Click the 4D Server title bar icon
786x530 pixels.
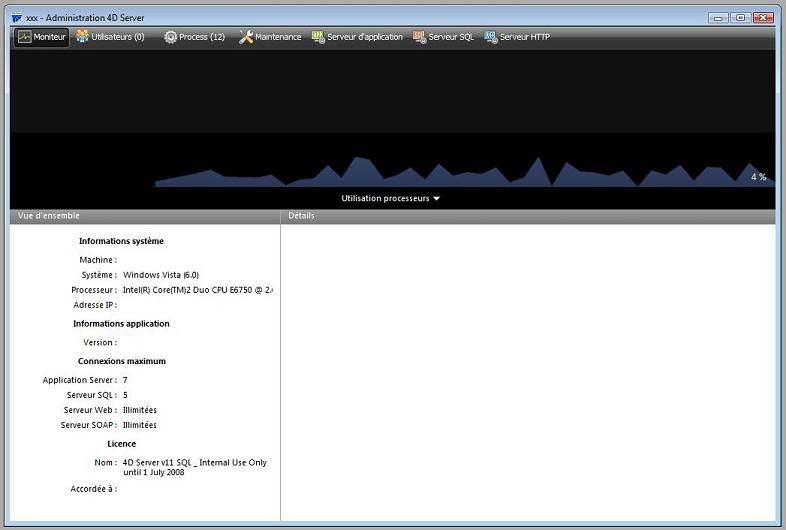pos(16,18)
